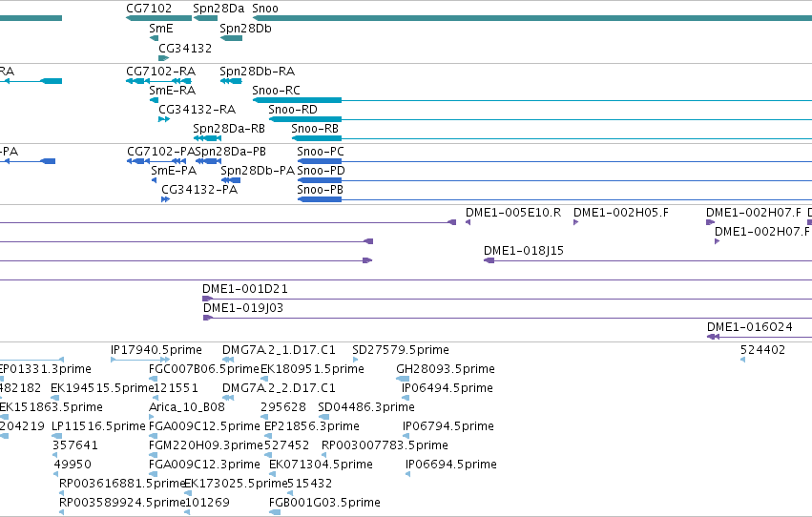
Task: Select the CG34132-RA transcript label
Action: coord(197,110)
